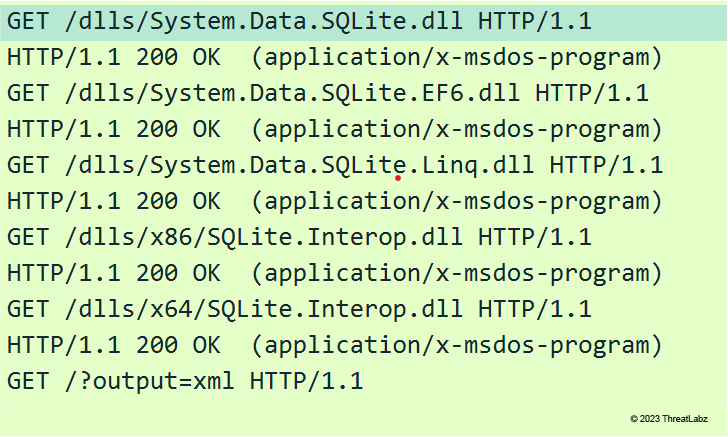Click the word 'GET' in the highlighted top row

pyautogui.click(x=27, y=21)
